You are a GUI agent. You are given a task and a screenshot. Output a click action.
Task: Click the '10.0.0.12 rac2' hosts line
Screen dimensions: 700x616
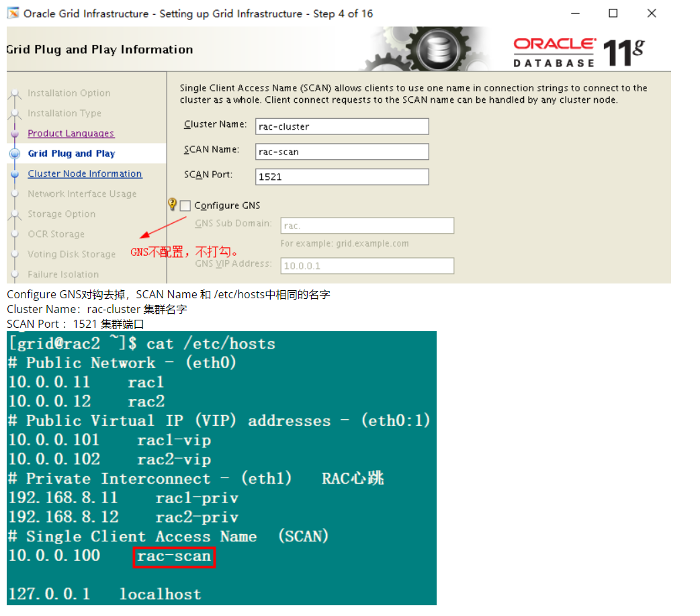86,401
